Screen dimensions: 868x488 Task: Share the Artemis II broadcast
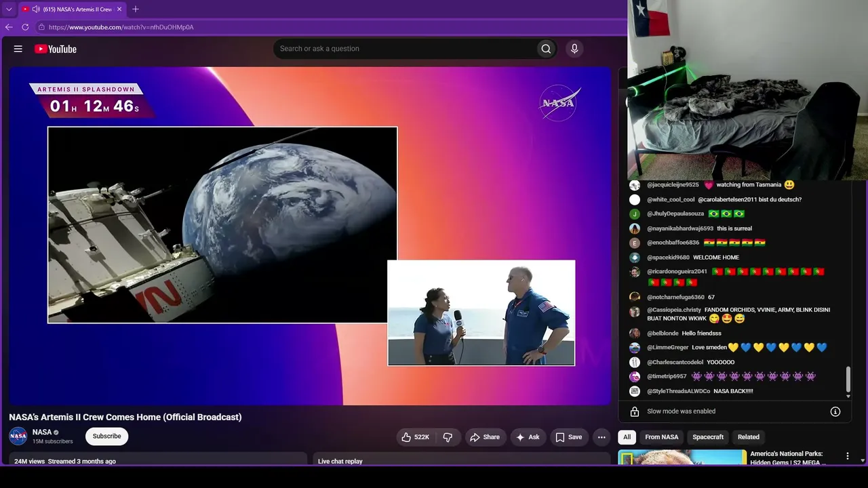(485, 437)
